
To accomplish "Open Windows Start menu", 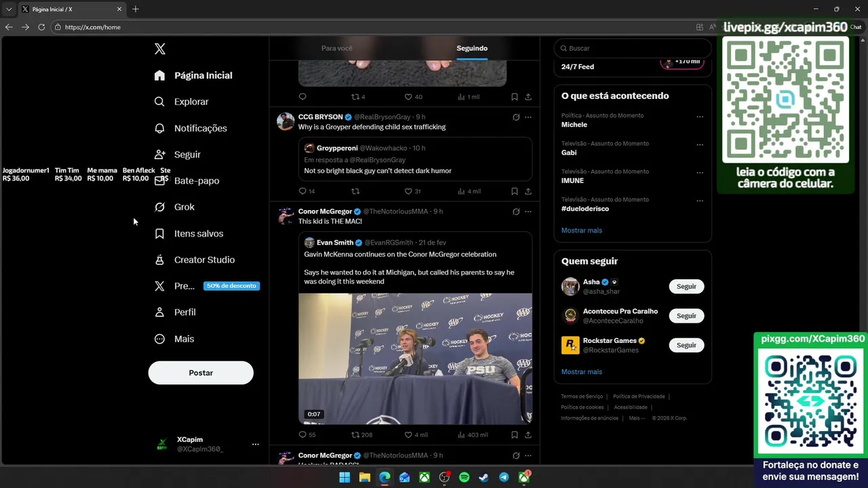I will (344, 477).
